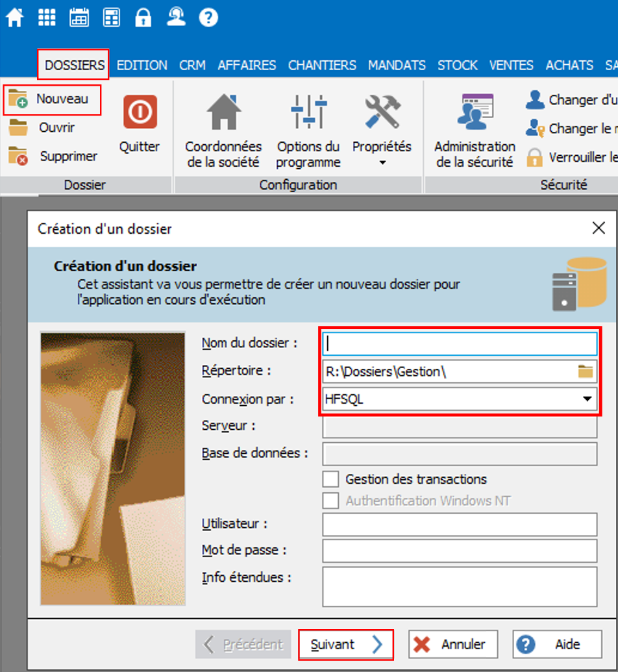Viewport: 618px width, 672px height.
Task: Enable Gestion des transactions checkbox
Action: coord(330,479)
